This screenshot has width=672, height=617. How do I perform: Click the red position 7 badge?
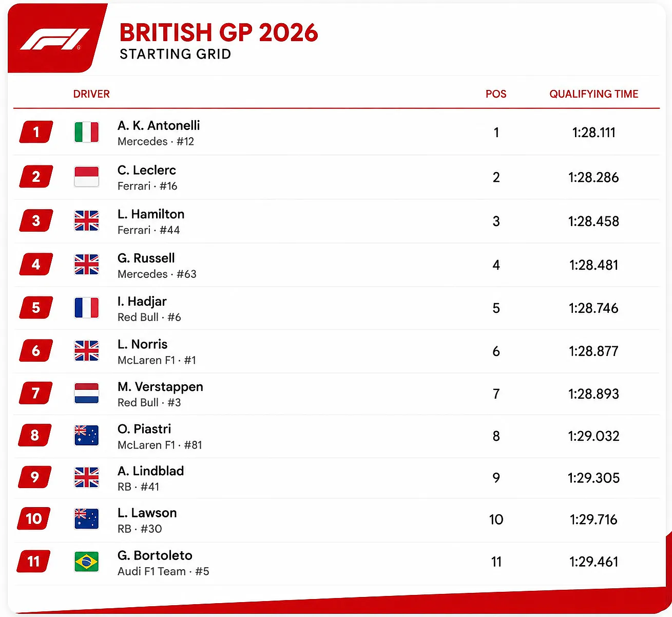35,393
